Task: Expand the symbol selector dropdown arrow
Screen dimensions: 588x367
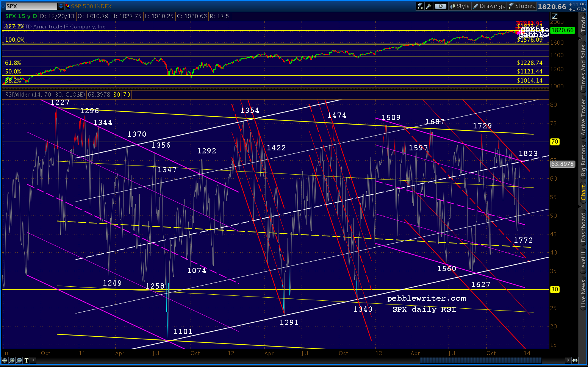Action: (x=61, y=6)
